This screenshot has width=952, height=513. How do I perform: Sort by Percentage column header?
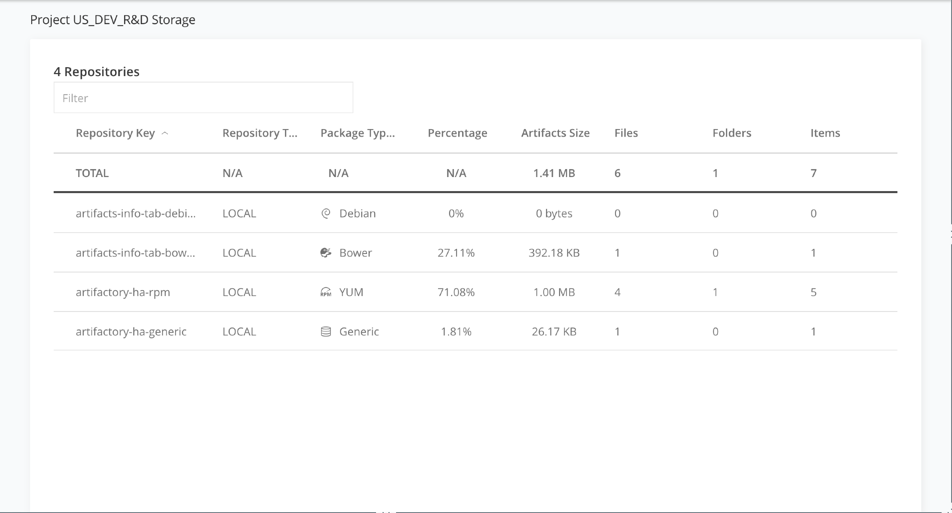coord(457,133)
